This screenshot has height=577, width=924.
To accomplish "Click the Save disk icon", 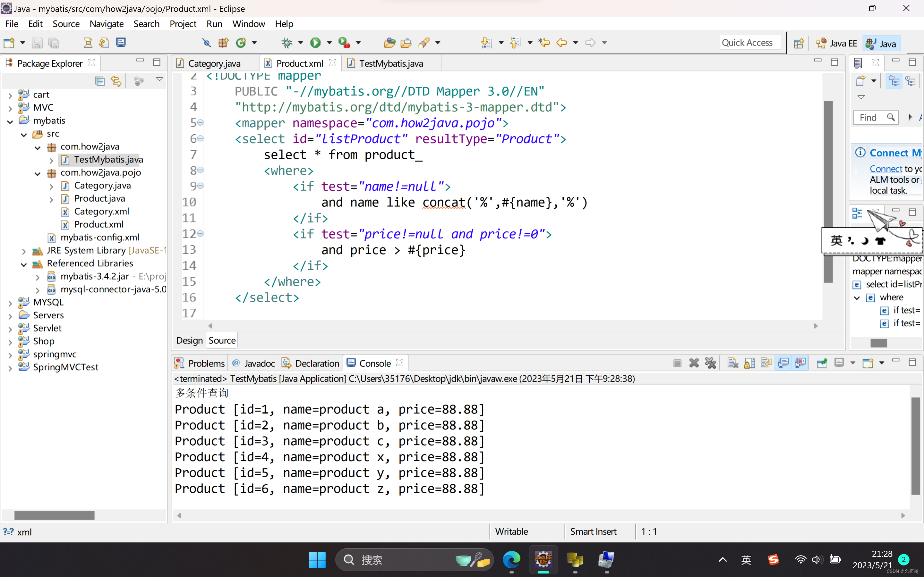I will (x=37, y=43).
